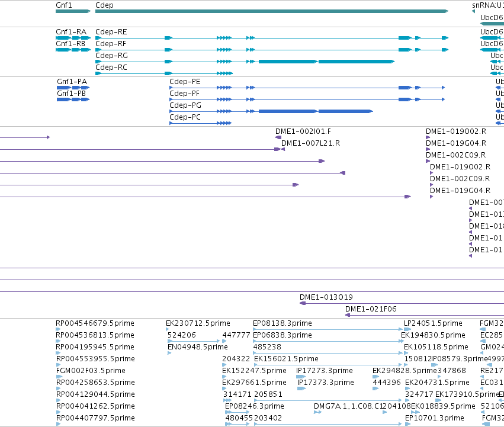Click the DME1-007L21.R feature label
Image resolution: width=504 pixels, height=427 pixels.
[x=310, y=143]
